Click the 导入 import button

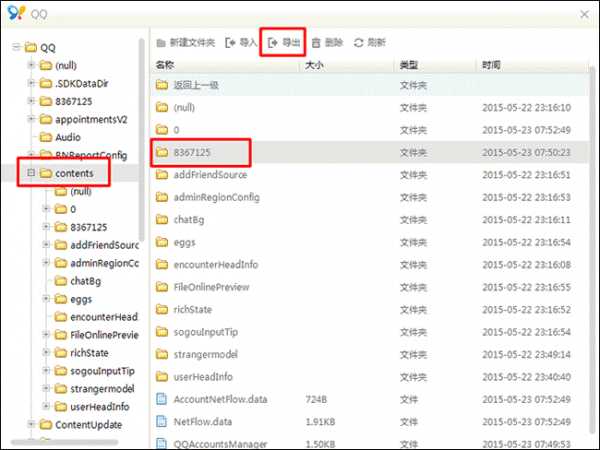[241, 42]
